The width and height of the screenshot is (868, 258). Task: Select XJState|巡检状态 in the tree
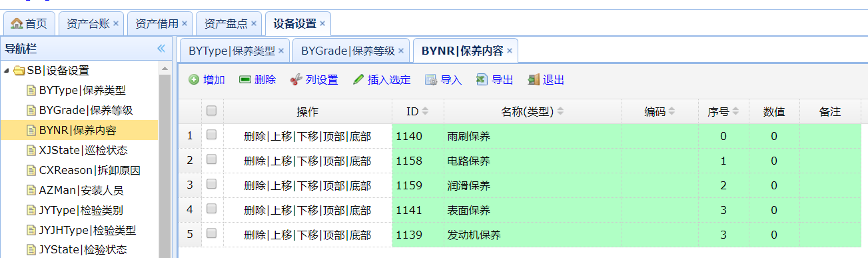click(x=83, y=150)
